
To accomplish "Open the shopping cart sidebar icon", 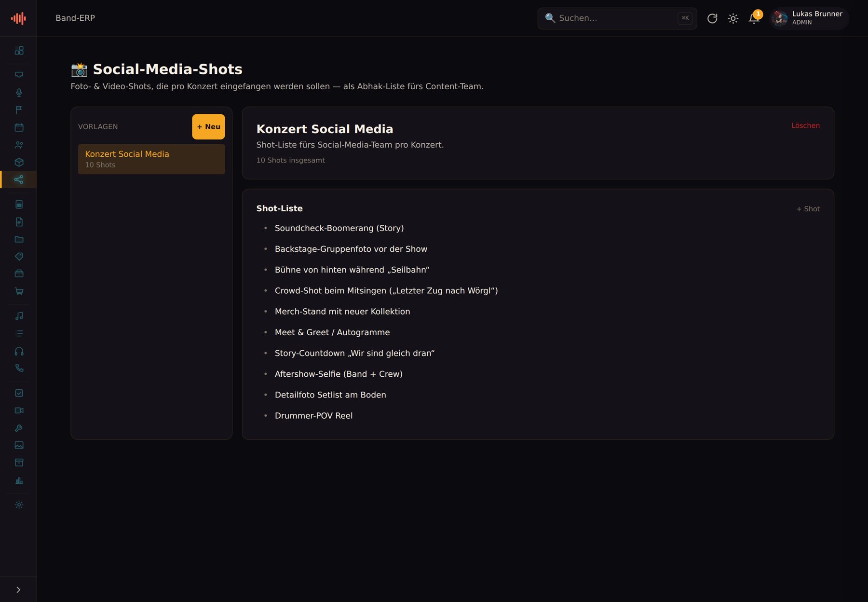I will 19,291.
